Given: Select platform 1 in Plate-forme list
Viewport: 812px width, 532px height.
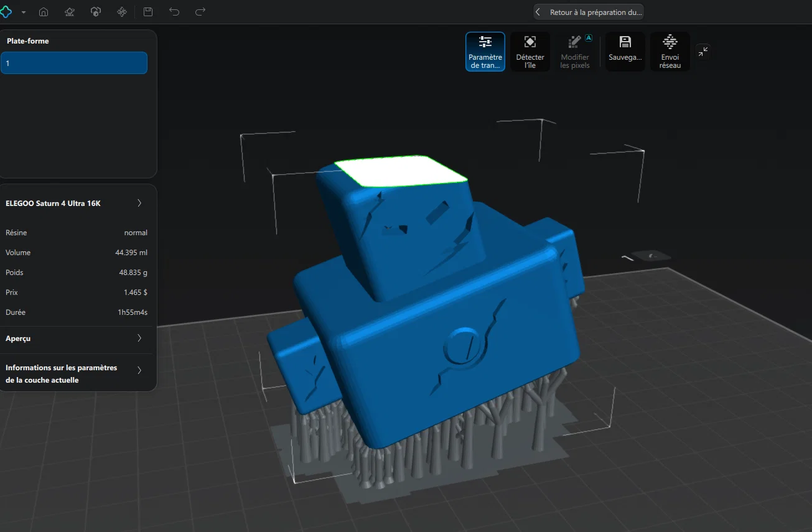Looking at the screenshot, I should [74, 63].
